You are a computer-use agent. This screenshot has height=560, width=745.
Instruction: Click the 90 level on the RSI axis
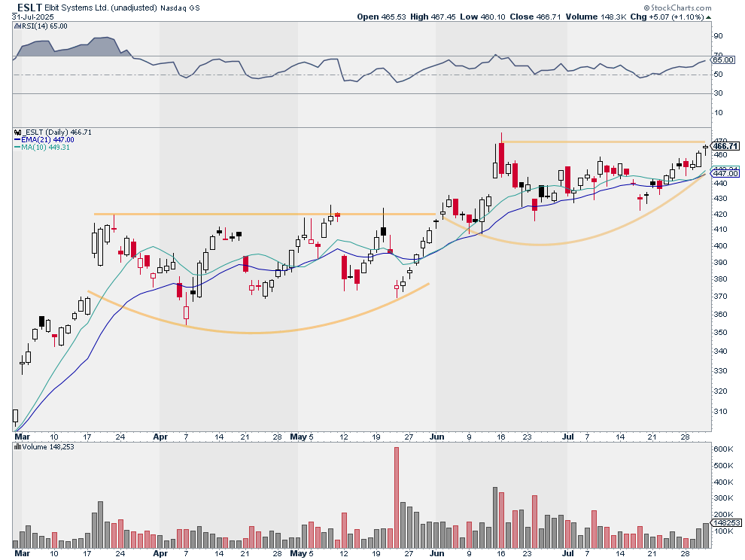718,36
